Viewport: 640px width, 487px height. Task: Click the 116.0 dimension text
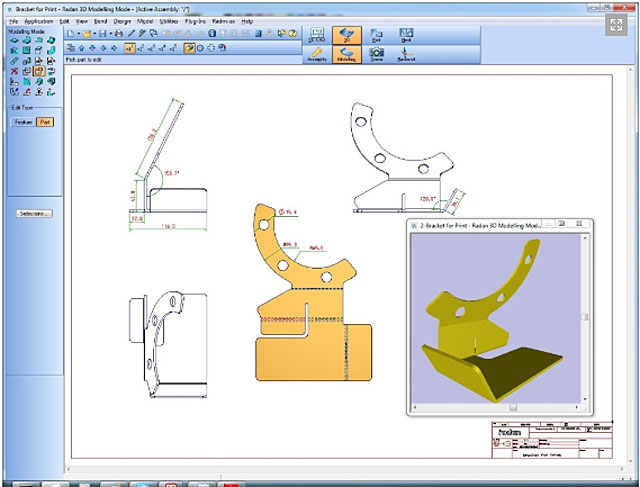(168, 226)
